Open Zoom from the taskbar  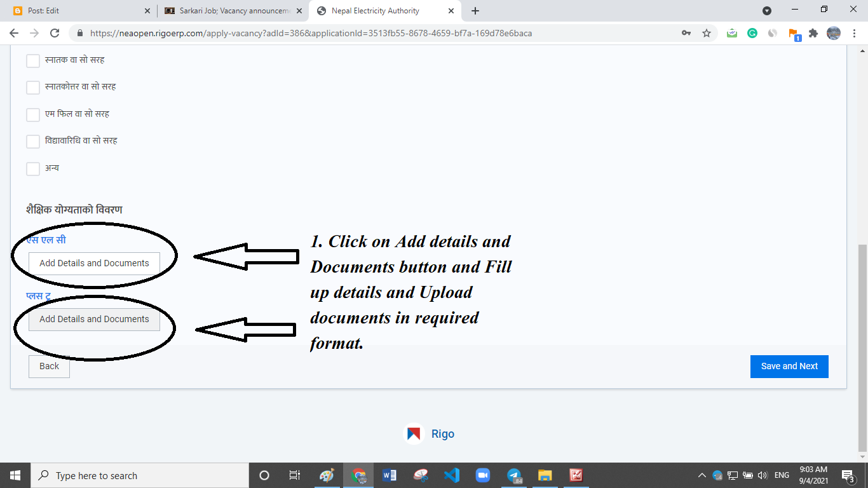pos(483,475)
